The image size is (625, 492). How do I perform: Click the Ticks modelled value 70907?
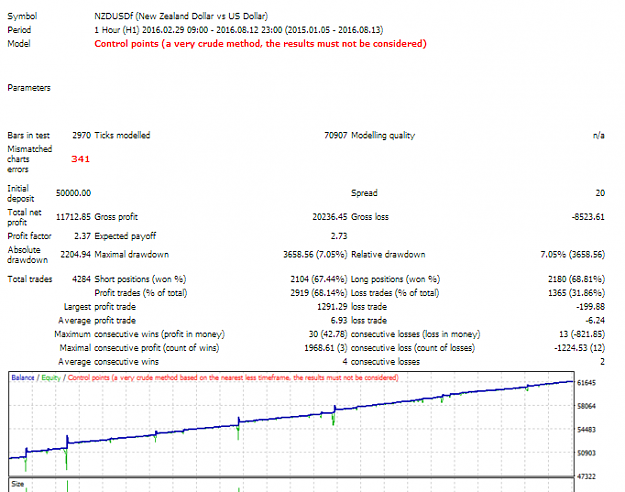tap(336, 136)
